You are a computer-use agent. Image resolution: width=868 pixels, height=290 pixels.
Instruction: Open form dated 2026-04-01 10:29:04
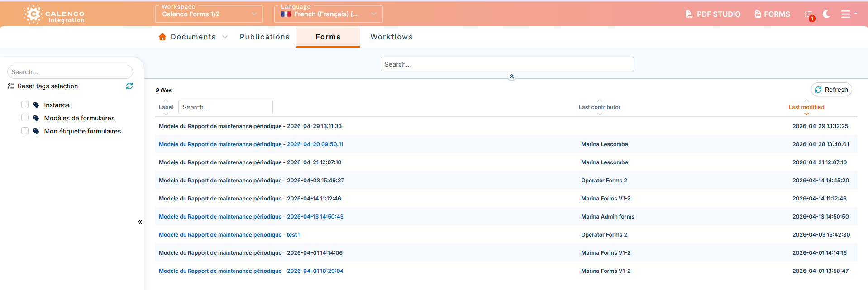click(251, 271)
